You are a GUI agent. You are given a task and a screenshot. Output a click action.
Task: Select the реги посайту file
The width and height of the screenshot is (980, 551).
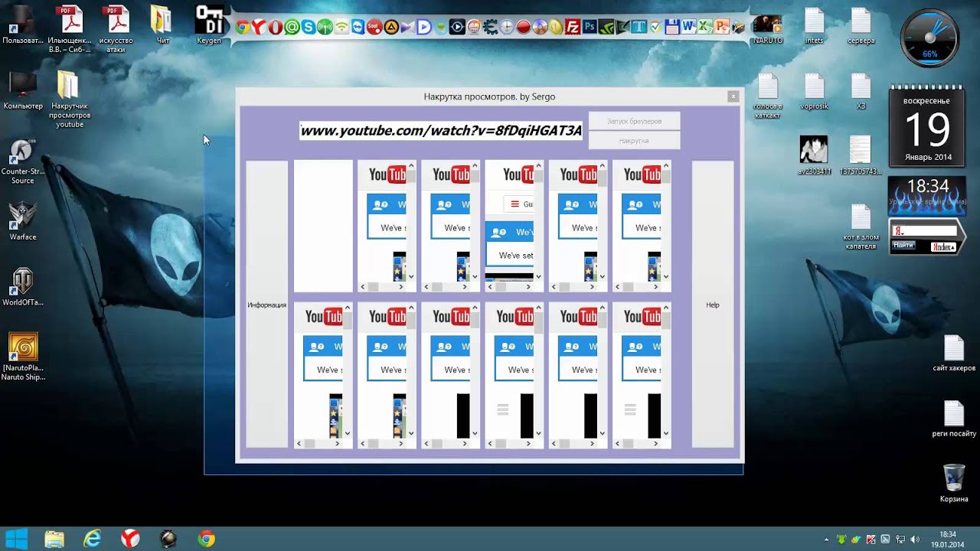coord(954,419)
